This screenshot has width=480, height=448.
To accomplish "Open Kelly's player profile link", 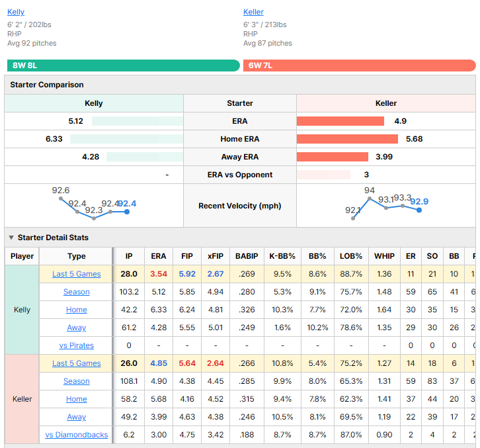I will pyautogui.click(x=16, y=12).
